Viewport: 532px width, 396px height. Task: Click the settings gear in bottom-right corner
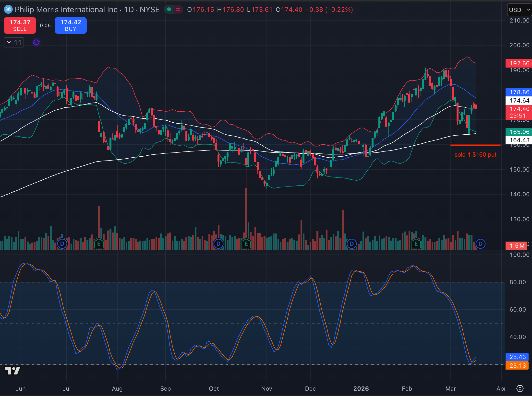tap(520, 389)
